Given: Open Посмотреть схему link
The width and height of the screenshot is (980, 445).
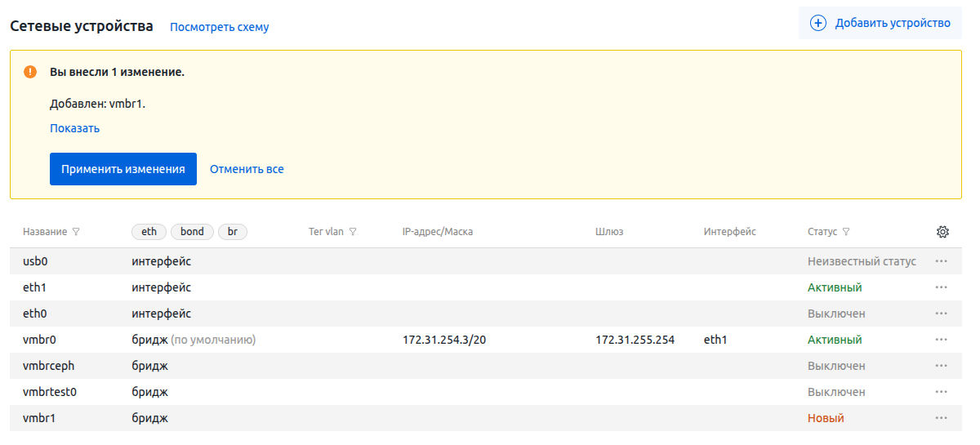Looking at the screenshot, I should click(219, 27).
